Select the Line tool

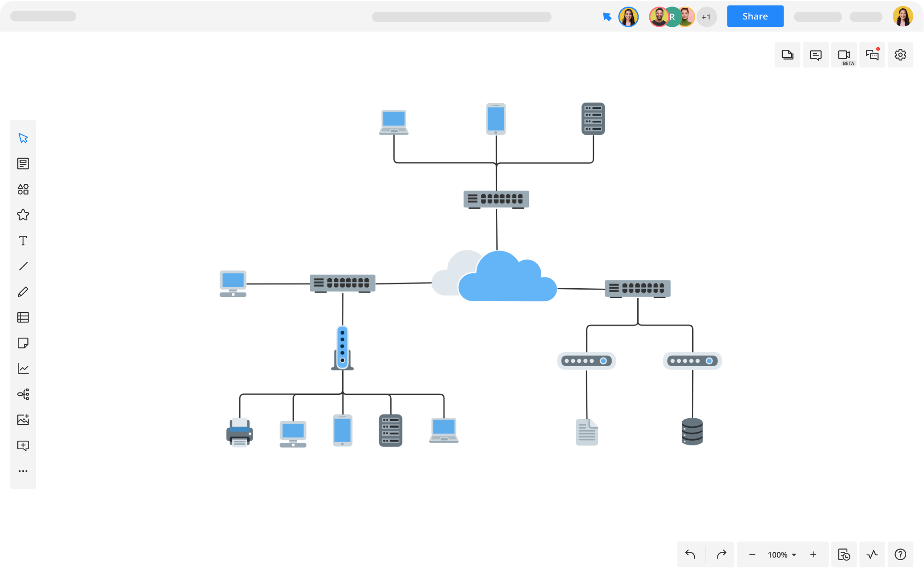(23, 266)
